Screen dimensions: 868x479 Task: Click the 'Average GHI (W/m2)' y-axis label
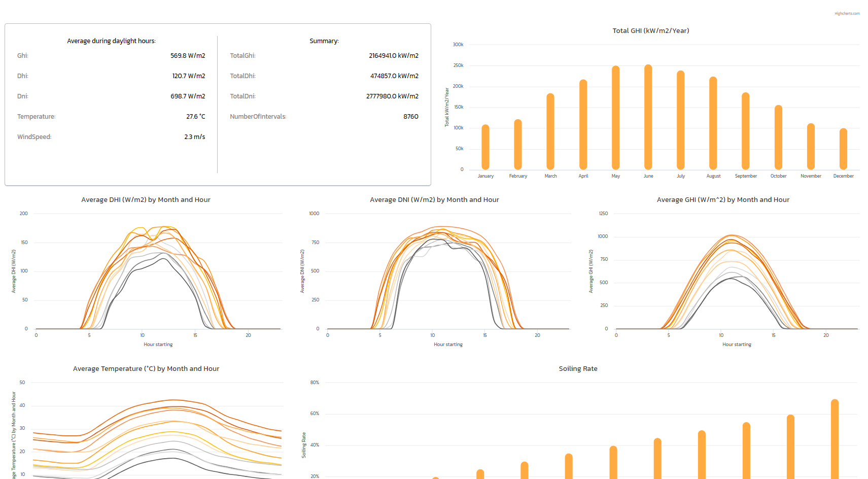(591, 271)
